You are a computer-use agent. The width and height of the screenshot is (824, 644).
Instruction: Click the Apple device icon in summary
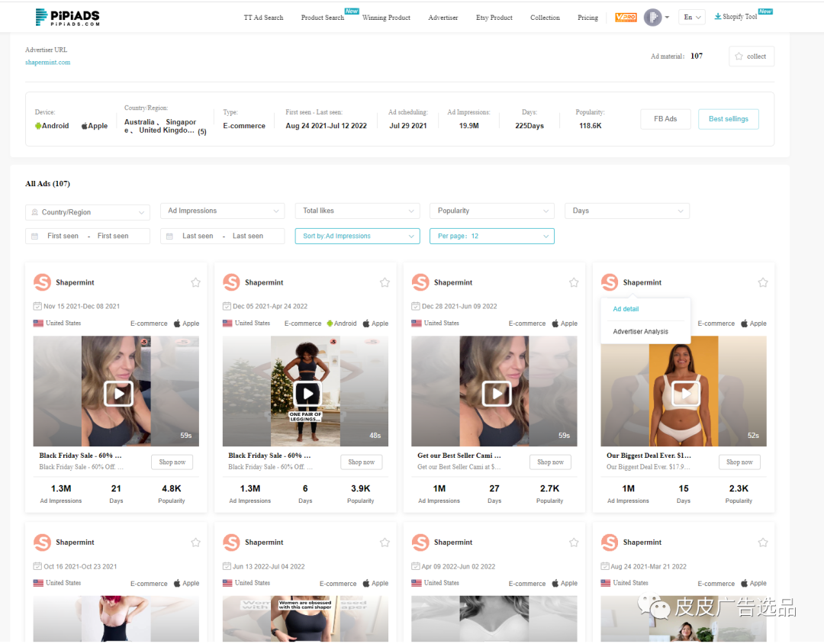point(84,126)
